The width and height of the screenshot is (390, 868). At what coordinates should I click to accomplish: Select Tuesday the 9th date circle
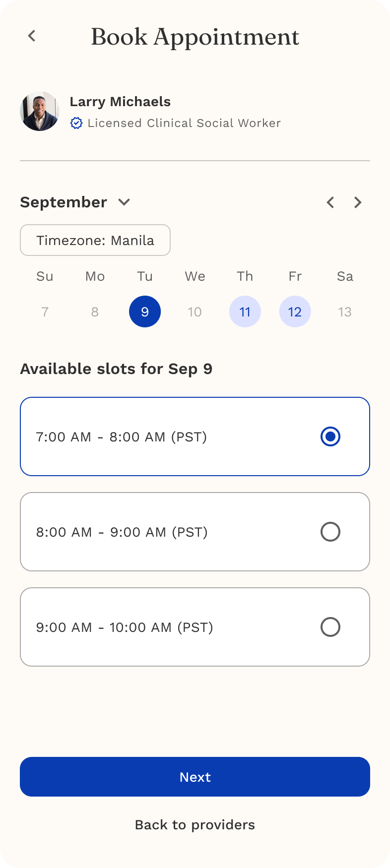coord(145,311)
